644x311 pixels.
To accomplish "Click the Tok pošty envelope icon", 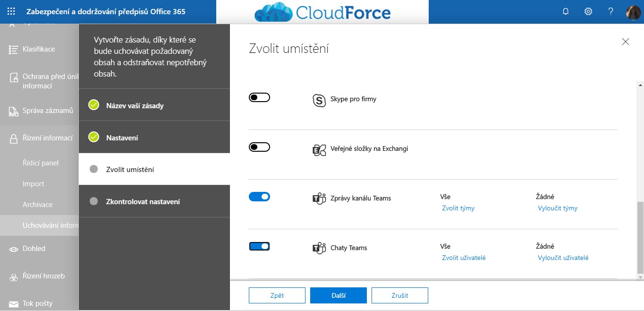I will (14, 304).
